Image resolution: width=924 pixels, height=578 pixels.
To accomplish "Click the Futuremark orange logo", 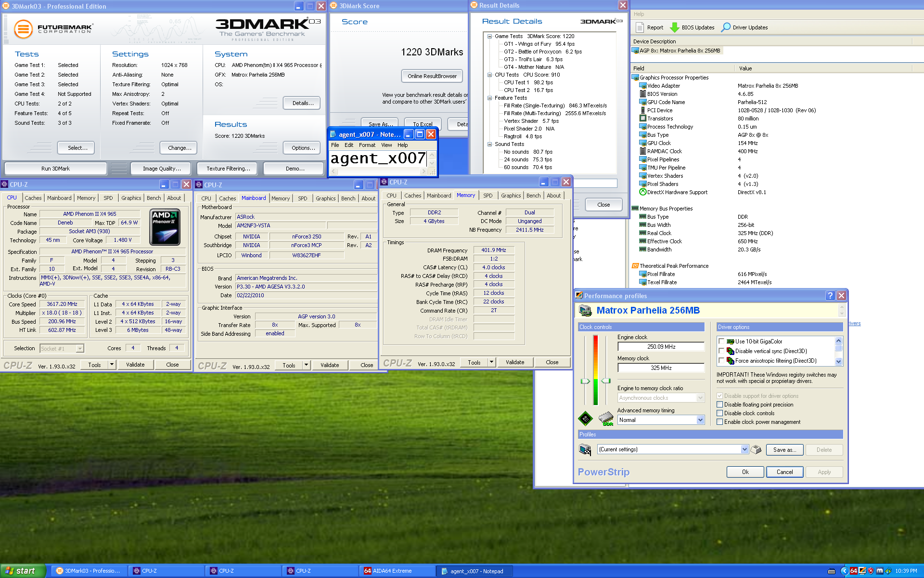I will point(23,29).
